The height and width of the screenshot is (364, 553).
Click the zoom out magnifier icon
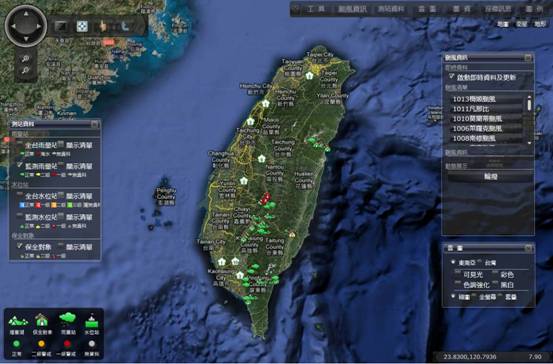tap(25, 71)
